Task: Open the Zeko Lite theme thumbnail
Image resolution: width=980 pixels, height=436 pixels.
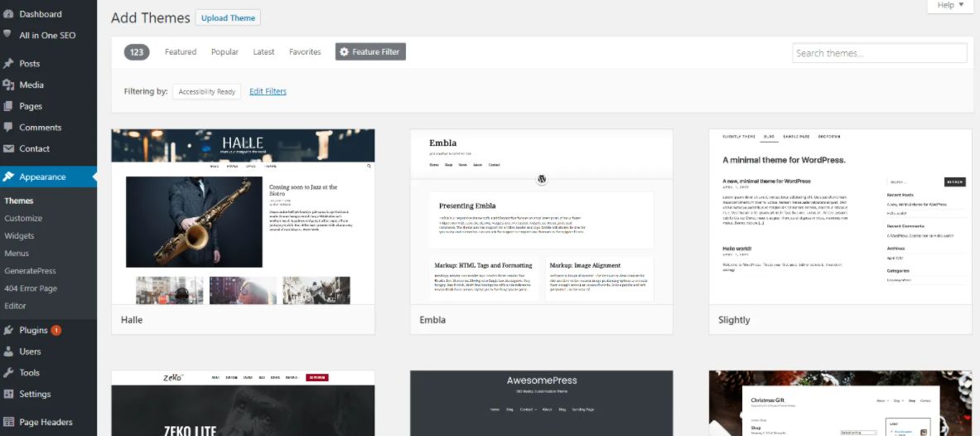Action: tap(243, 404)
